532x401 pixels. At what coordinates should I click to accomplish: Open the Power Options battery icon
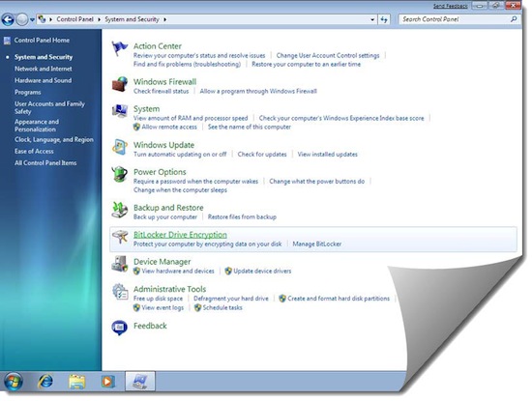119,174
